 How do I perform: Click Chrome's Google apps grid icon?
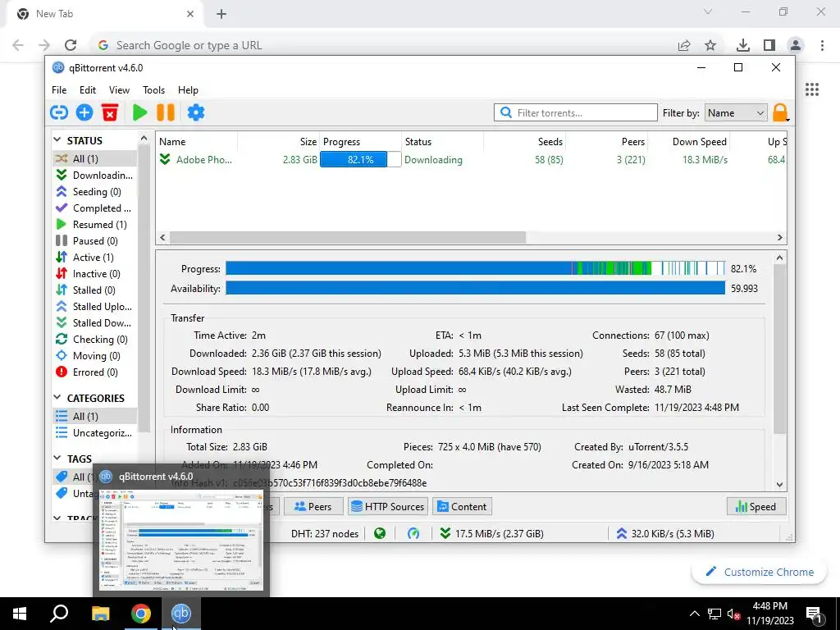812,89
